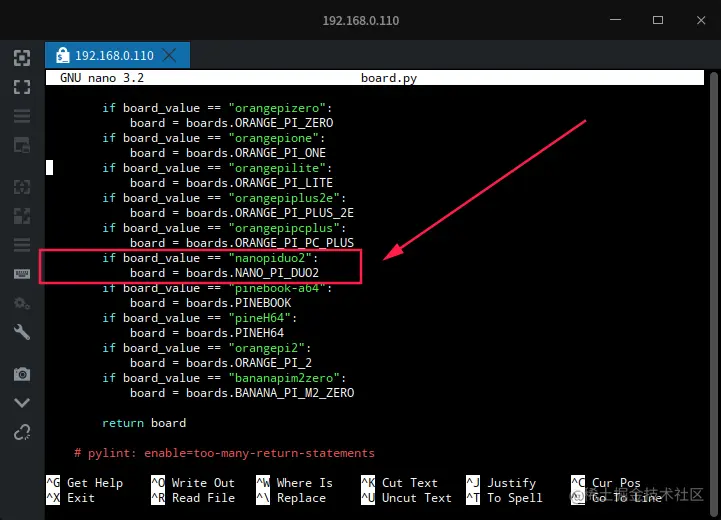The height and width of the screenshot is (520, 721).
Task: Click the "GNU nano 3.2" title text
Action: (x=102, y=78)
